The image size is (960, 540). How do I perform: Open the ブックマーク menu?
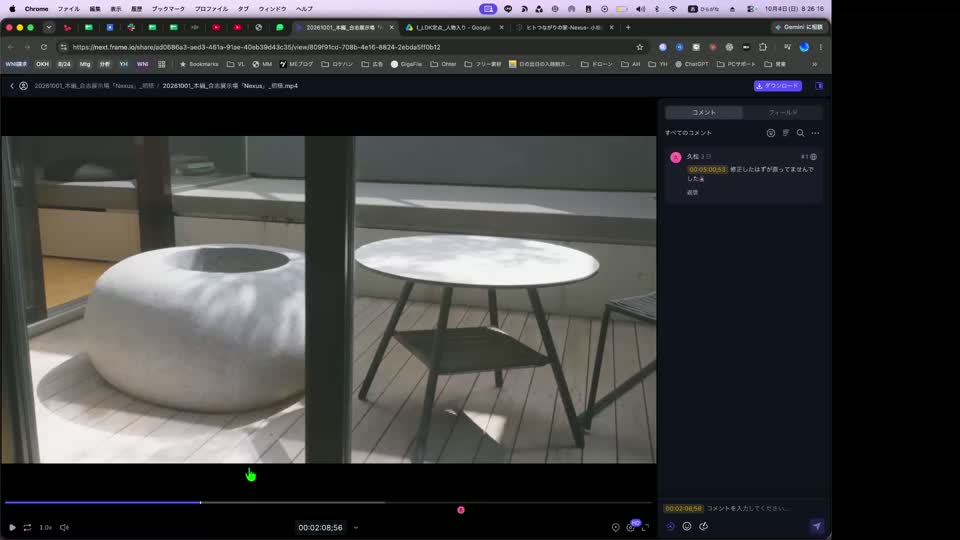pyautogui.click(x=168, y=9)
